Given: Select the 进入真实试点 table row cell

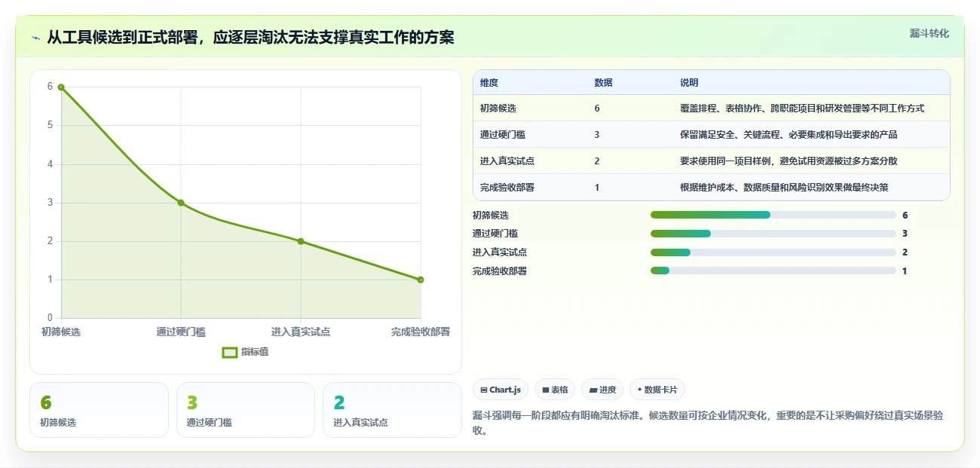Looking at the screenshot, I should click(x=507, y=161).
